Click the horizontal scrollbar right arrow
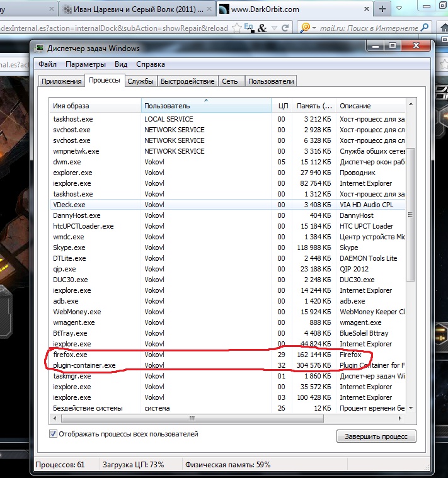 [x=400, y=418]
